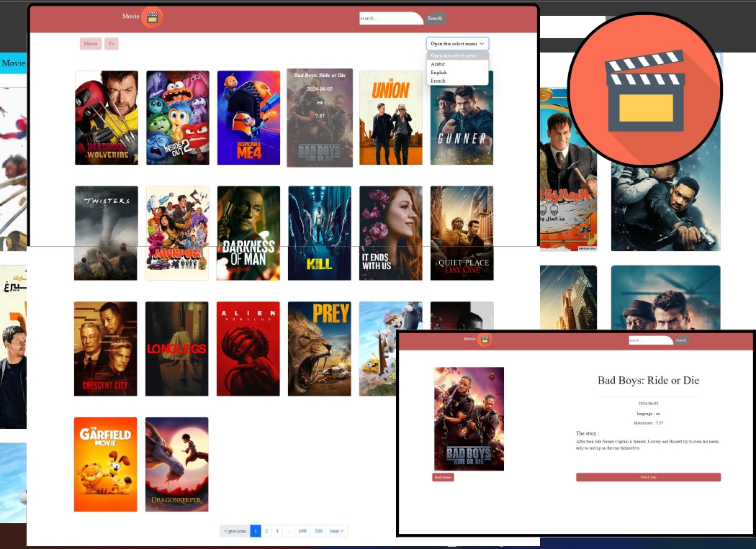756x549 pixels.
Task: Open the Inside Out 2 poster
Action: [178, 117]
